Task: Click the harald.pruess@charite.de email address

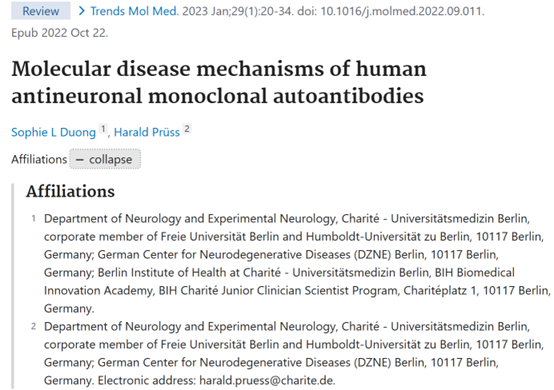Action: tap(267, 380)
